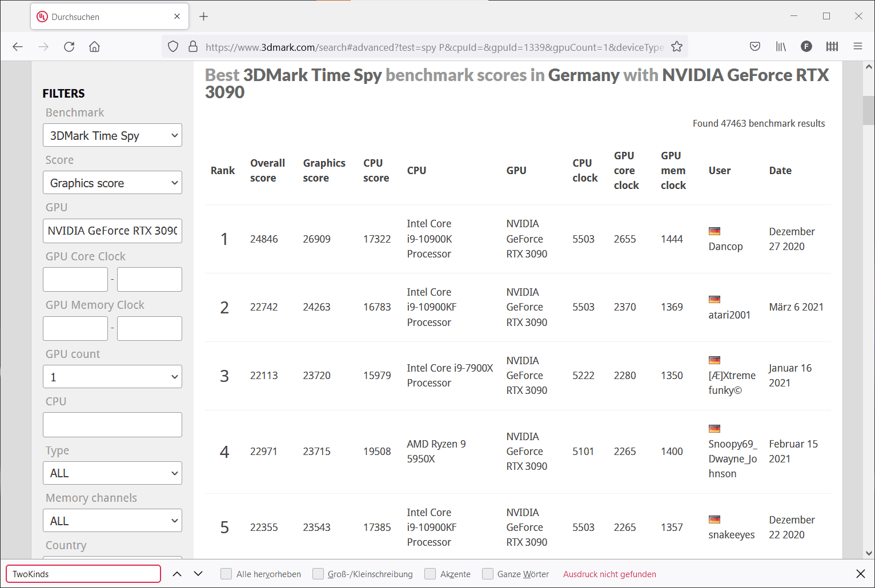Click the find bar search field TwoKinds

pyautogui.click(x=83, y=574)
